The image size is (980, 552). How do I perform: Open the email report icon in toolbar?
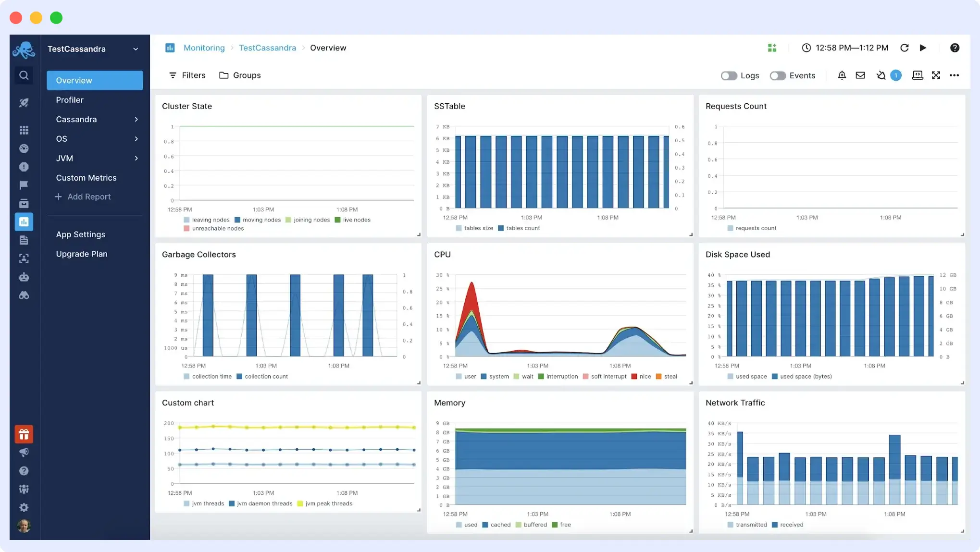(860, 75)
